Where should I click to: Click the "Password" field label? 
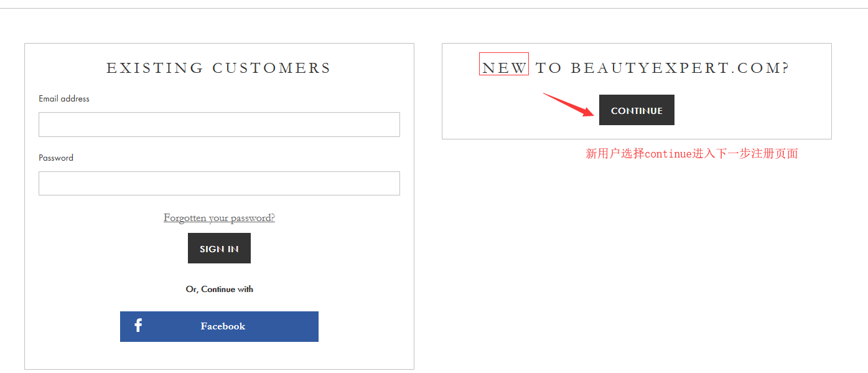pos(56,158)
